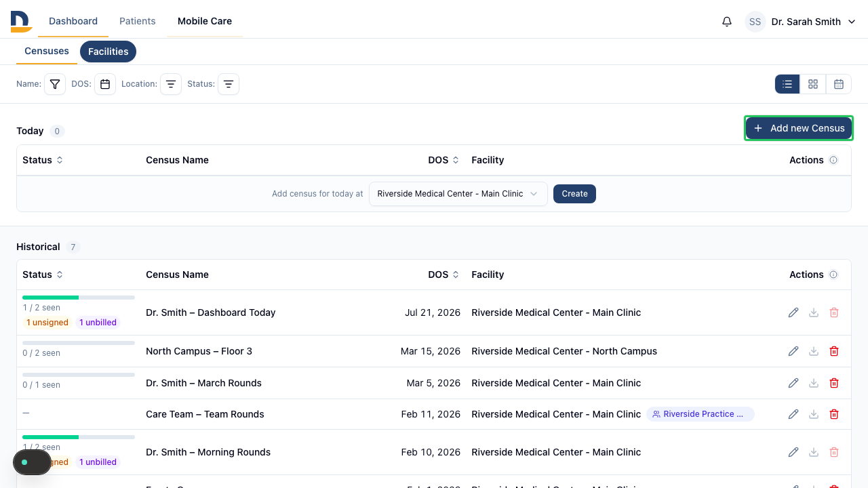Click Historical count badge showing 7
This screenshot has width=868, height=488.
pos(73,247)
